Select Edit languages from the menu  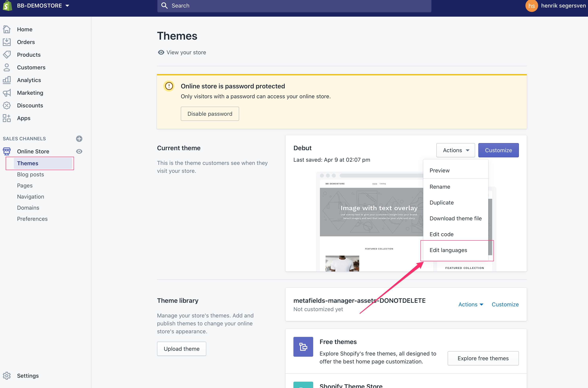pos(448,250)
